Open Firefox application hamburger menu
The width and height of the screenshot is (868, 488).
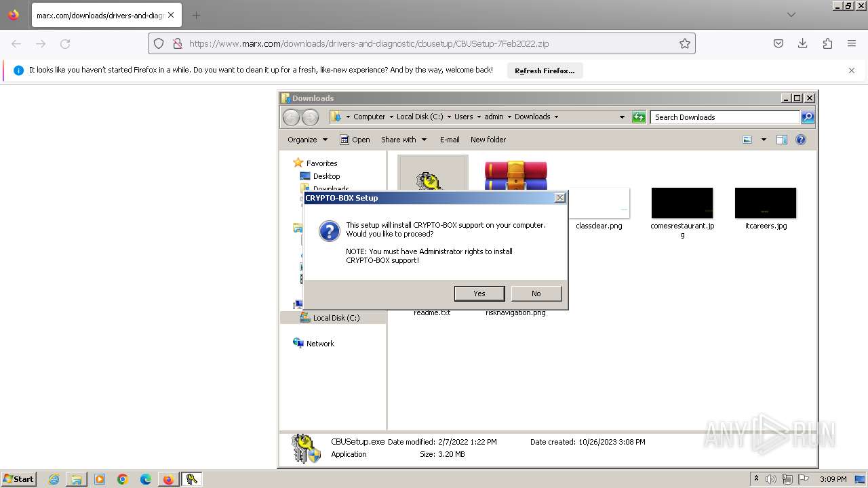852,43
